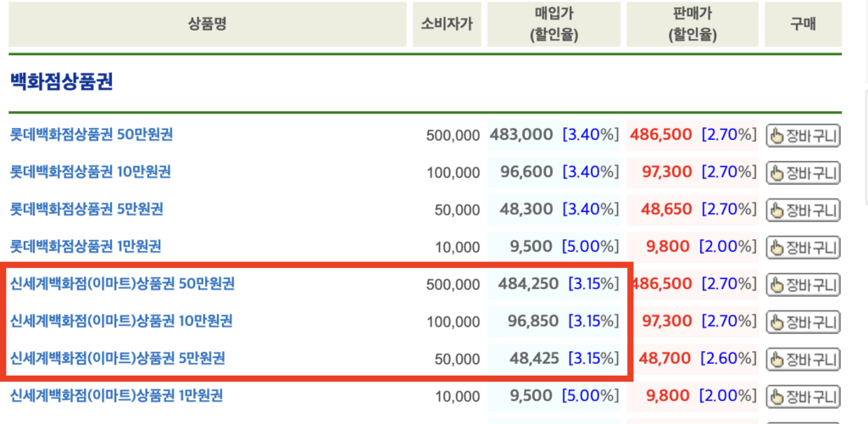Screen dimensions: 868x424
Task: Click the 판매가 (할인율) column header
Action: click(x=692, y=24)
